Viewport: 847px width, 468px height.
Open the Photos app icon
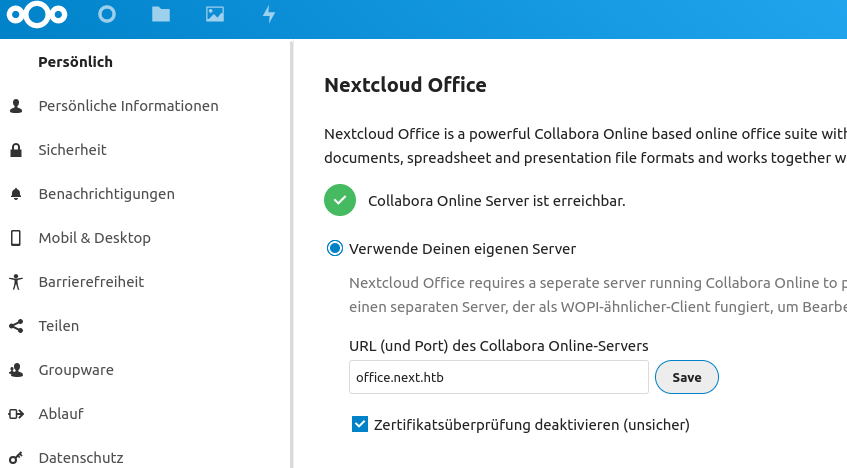(214, 15)
